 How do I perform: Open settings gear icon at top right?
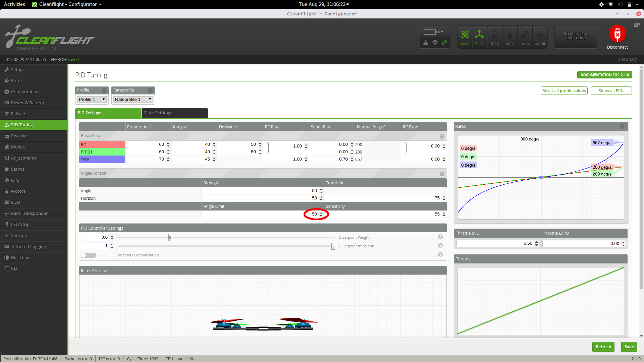pyautogui.click(x=637, y=25)
